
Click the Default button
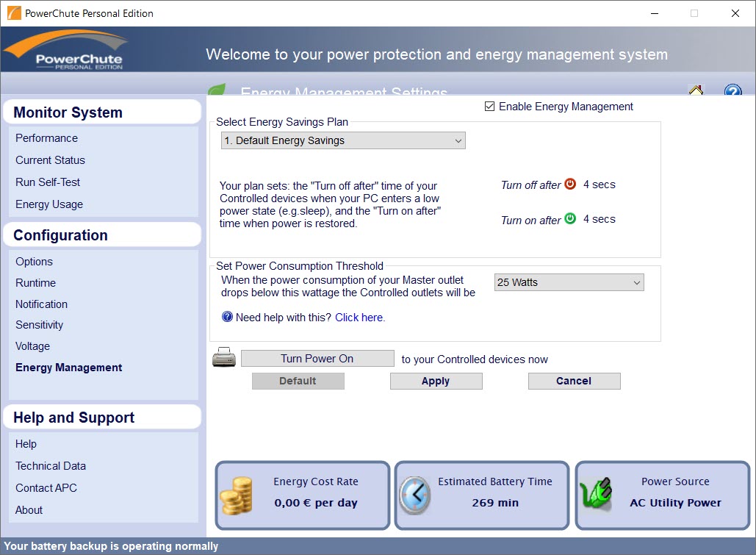(x=298, y=381)
